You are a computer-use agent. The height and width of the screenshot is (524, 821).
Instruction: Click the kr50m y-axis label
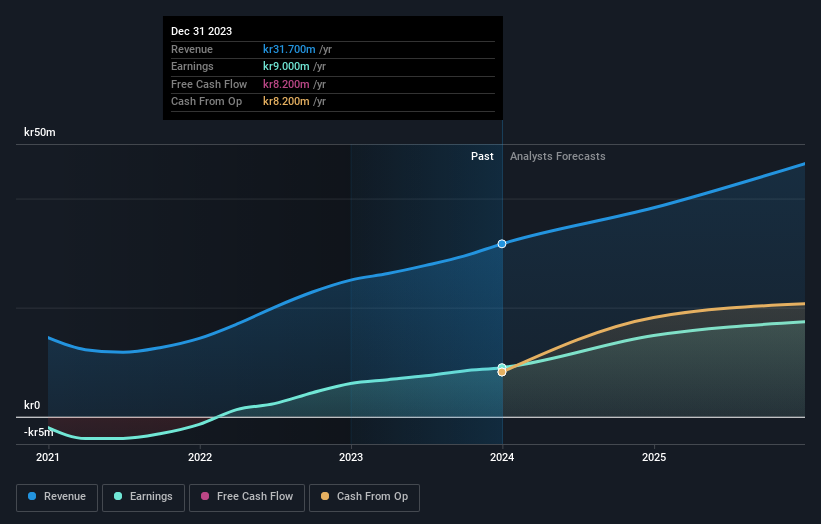click(x=40, y=132)
